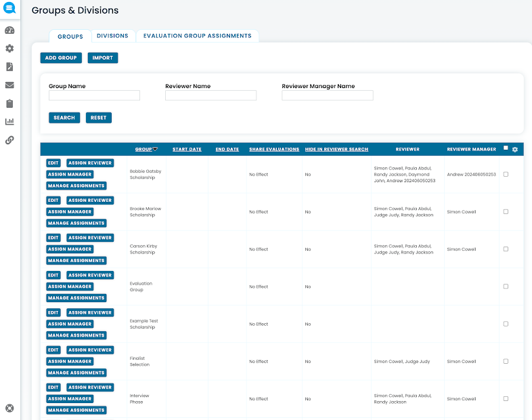Edit the Interview Phase group
This screenshot has height=420, width=532.
pyautogui.click(x=53, y=387)
